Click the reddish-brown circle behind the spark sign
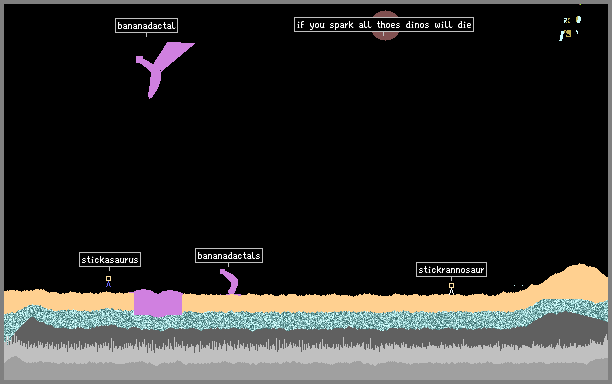Viewport: 612px width, 384px height. tap(385, 25)
